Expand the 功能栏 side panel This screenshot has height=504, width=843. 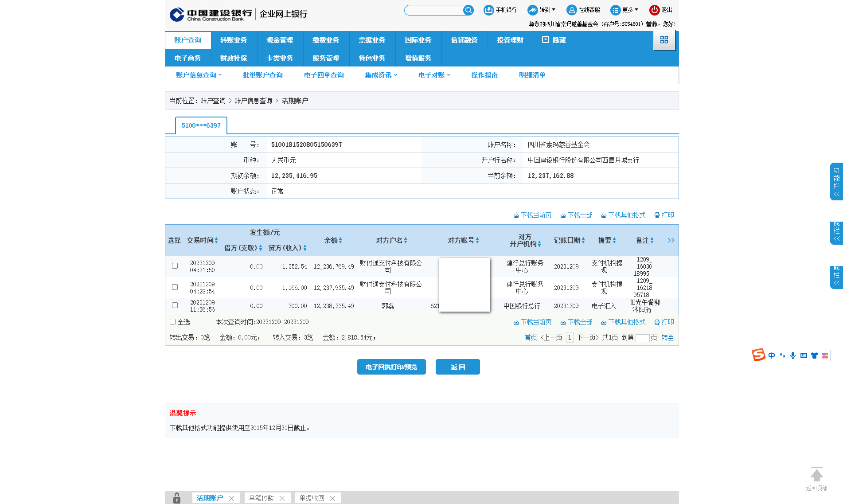(x=836, y=182)
